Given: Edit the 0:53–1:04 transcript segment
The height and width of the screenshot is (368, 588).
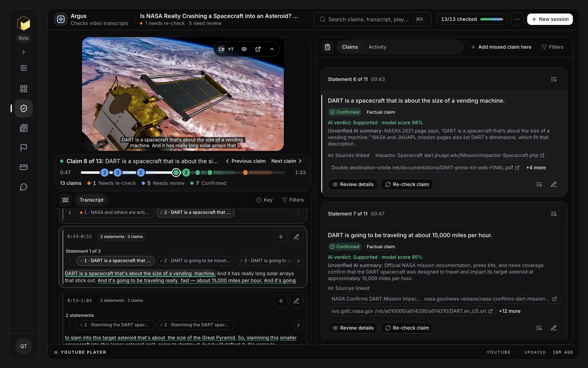Looking at the screenshot, I should 296,301.
